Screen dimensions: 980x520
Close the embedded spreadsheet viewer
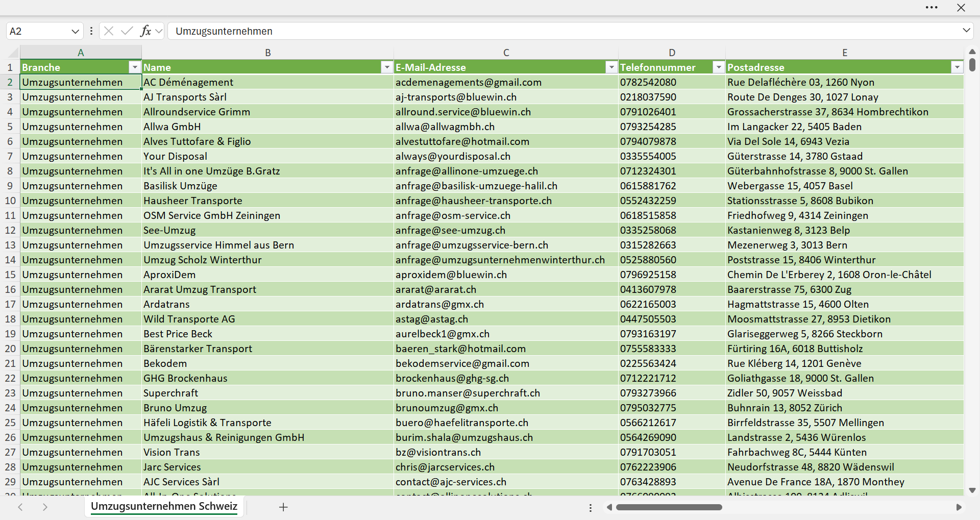961,8
